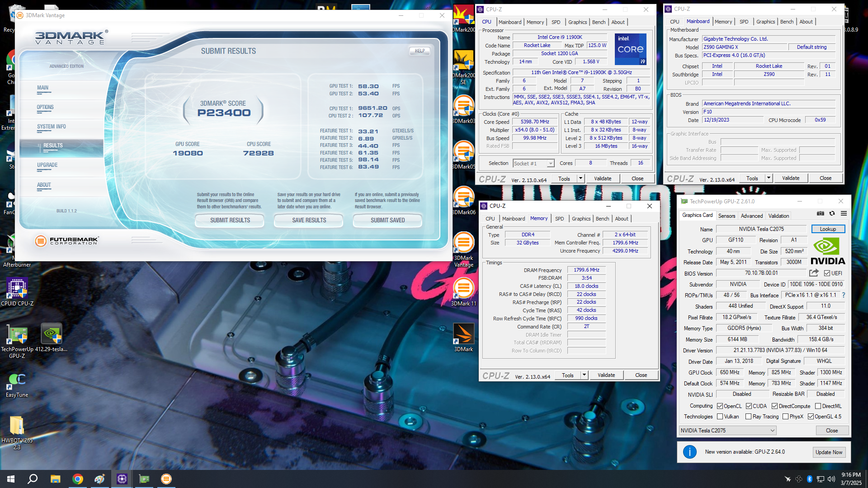Click the blue info icon in GPU-Z update bar
Image resolution: width=868 pixels, height=488 pixels.
[x=690, y=452]
